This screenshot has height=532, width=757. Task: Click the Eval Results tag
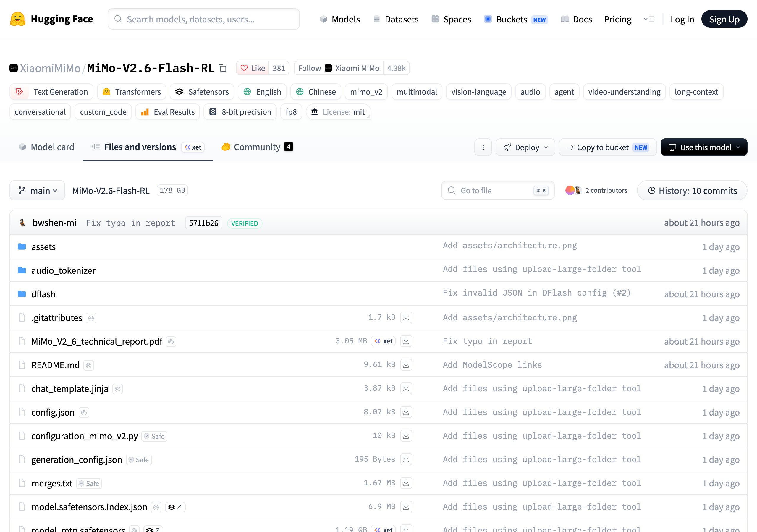tap(168, 112)
